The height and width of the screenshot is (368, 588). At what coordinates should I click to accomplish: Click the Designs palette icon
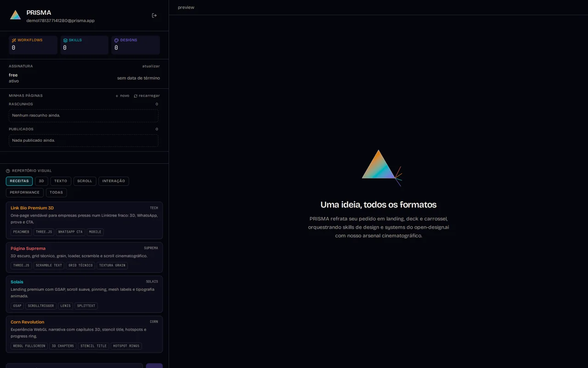(117, 40)
